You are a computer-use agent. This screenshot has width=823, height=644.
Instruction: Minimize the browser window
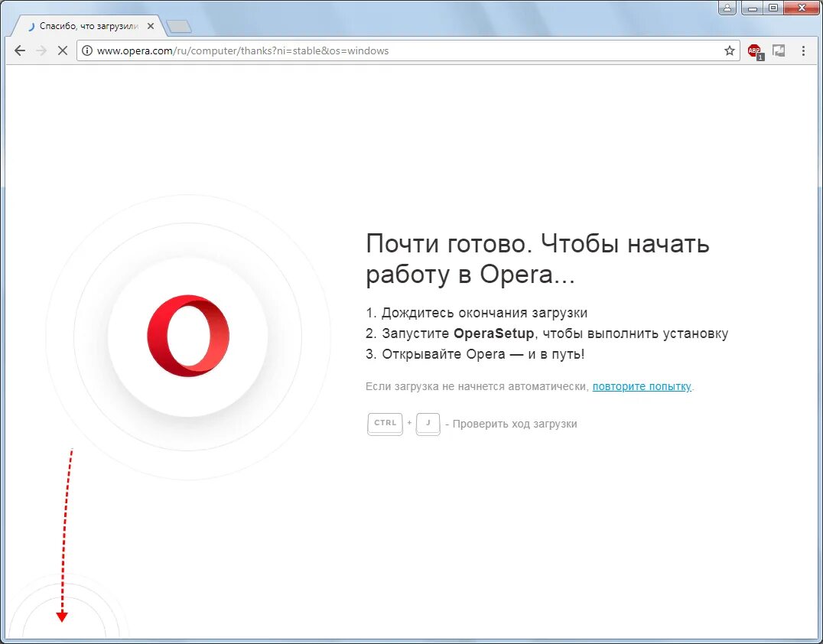tap(753, 8)
